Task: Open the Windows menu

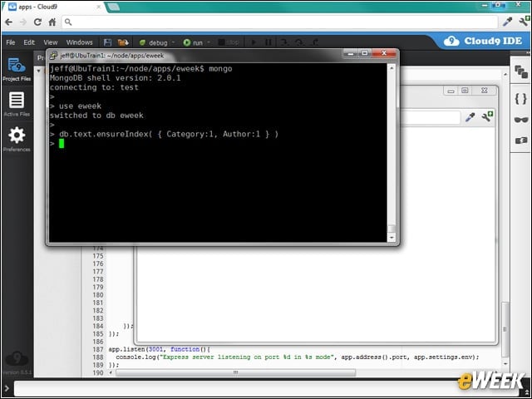Action: 80,42
